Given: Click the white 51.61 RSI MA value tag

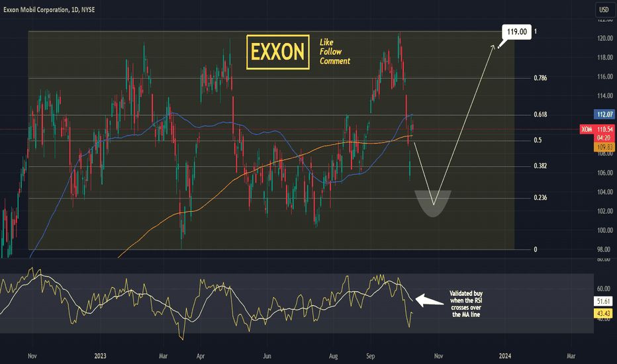Looking at the screenshot, I should (603, 301).
